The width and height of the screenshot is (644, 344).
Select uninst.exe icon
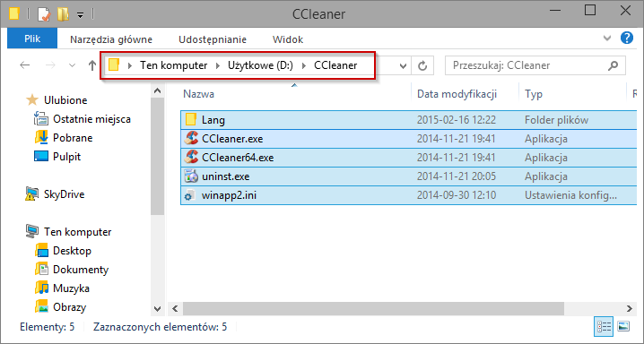pyautogui.click(x=191, y=176)
